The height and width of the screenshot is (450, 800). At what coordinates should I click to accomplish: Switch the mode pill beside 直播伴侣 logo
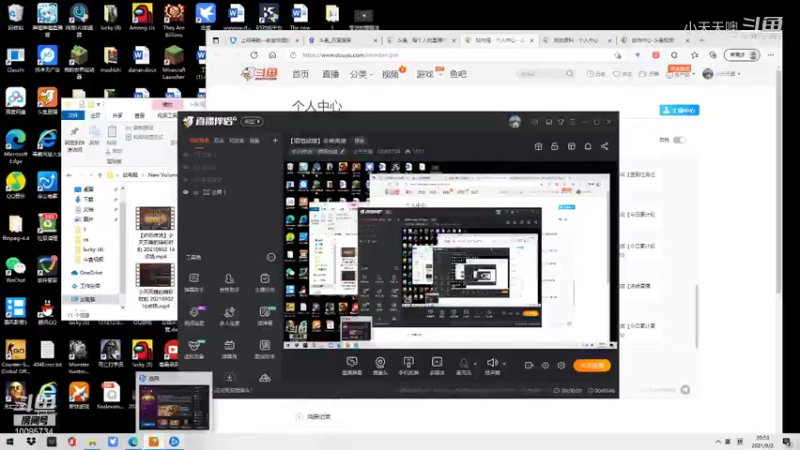pyautogui.click(x=252, y=121)
